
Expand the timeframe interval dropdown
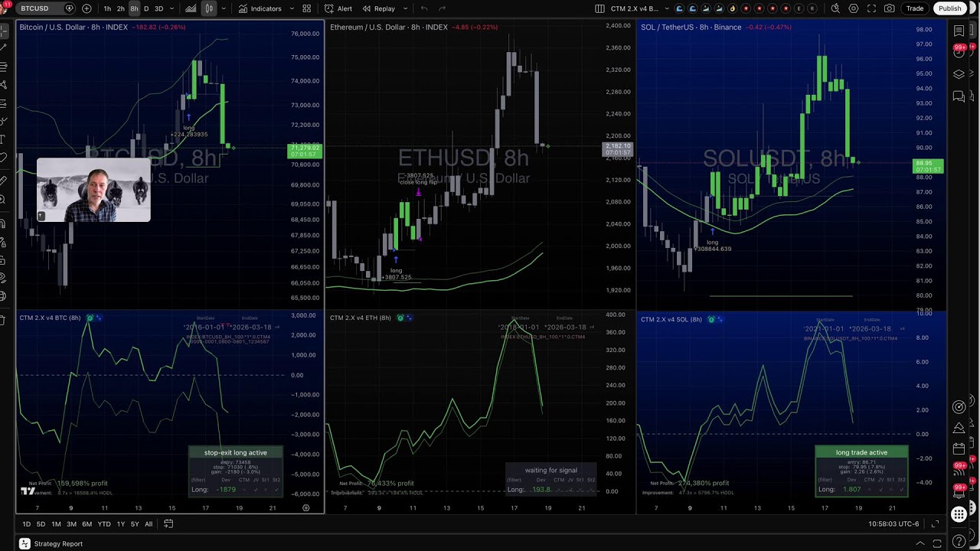point(172,8)
